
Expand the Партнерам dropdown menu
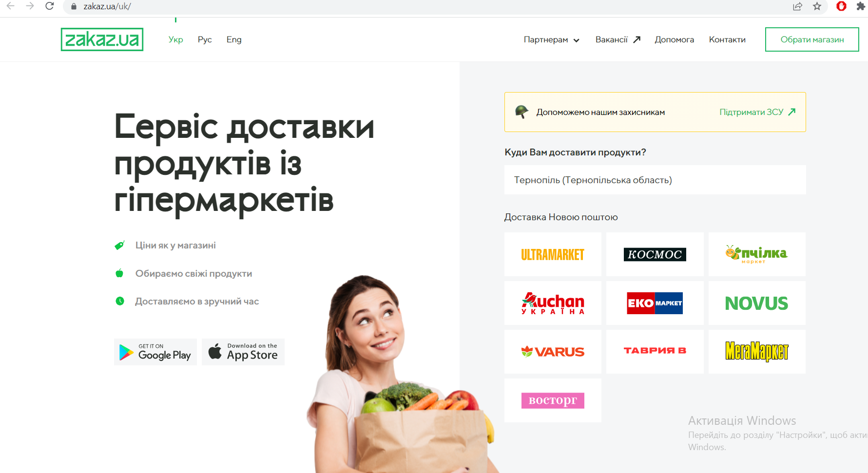pyautogui.click(x=552, y=39)
